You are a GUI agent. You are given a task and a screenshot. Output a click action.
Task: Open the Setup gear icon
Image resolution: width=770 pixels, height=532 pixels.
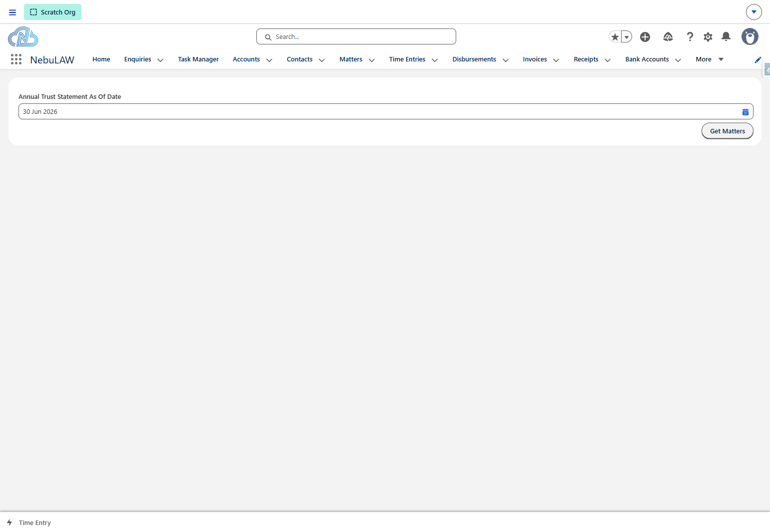[708, 37]
